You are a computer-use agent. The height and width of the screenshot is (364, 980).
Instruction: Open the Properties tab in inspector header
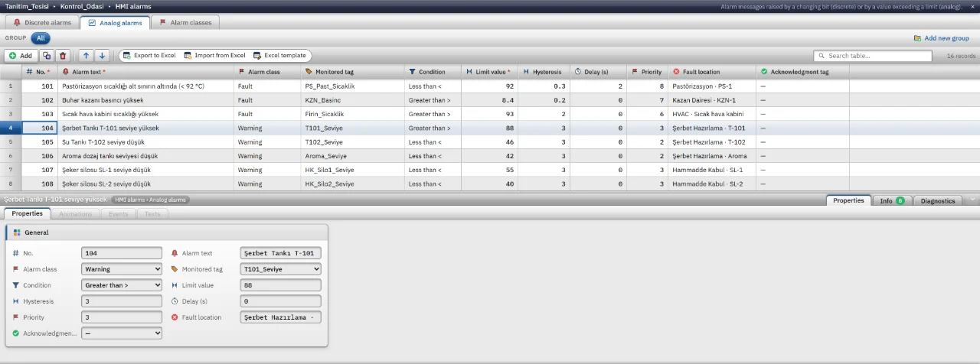[848, 200]
